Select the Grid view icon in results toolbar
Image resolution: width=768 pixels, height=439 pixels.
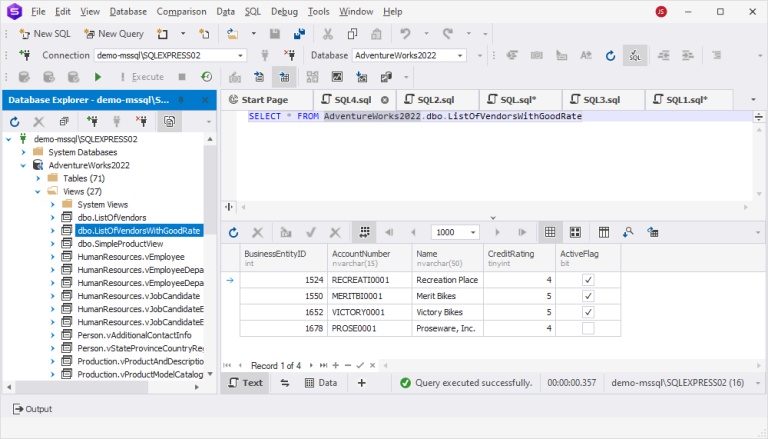tap(550, 232)
